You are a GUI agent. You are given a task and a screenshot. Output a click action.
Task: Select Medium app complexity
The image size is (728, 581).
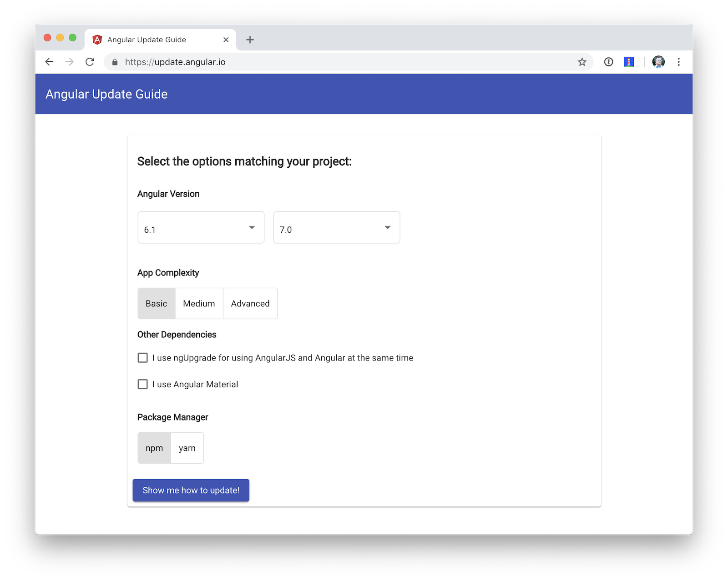click(x=199, y=303)
